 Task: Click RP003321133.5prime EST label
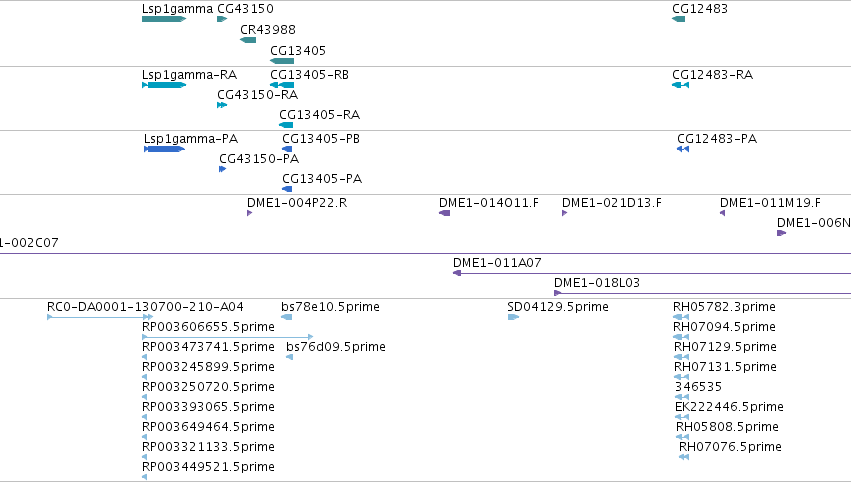pos(208,447)
